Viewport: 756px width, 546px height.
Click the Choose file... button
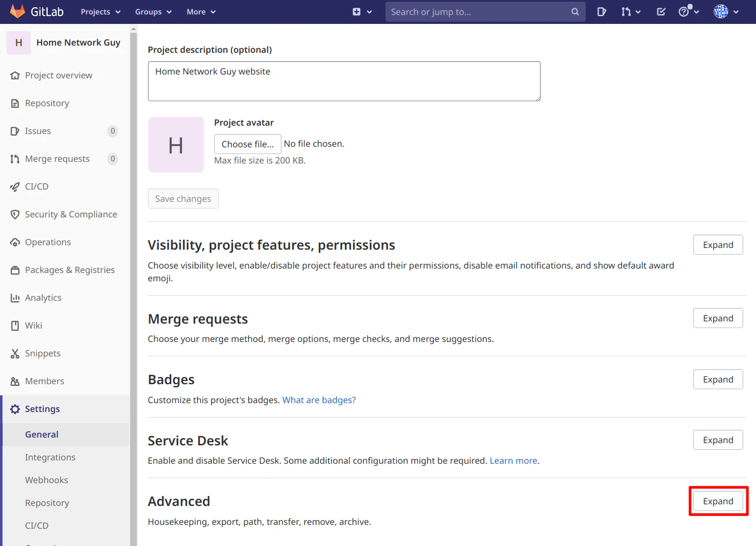(248, 144)
